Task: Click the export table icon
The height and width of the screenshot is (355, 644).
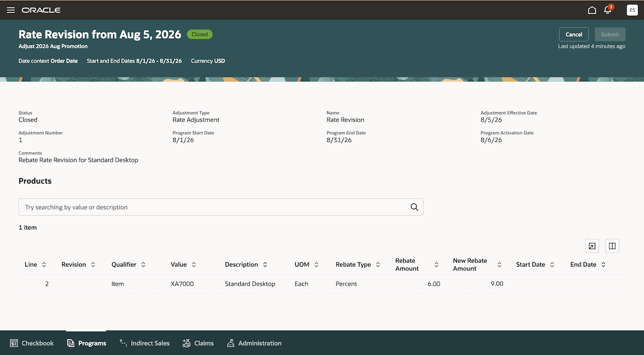Action: (592, 246)
